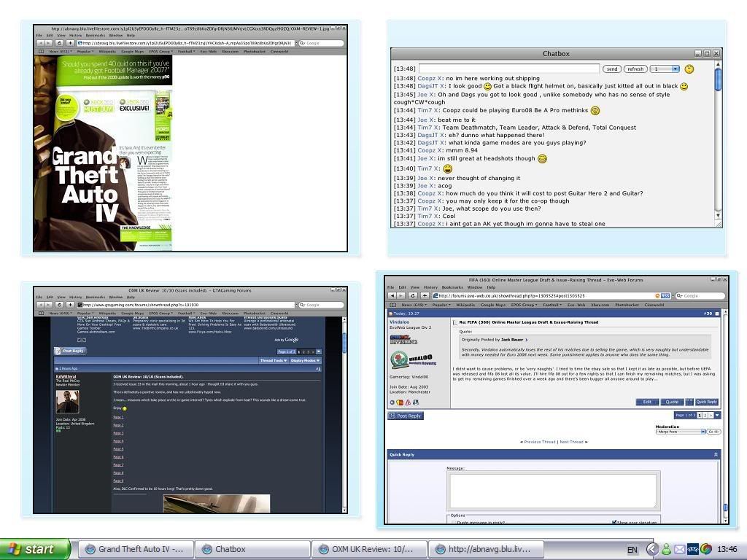Switch to OXM UK Review taskbar item
Screen dimensions: 747x560
tap(370, 549)
